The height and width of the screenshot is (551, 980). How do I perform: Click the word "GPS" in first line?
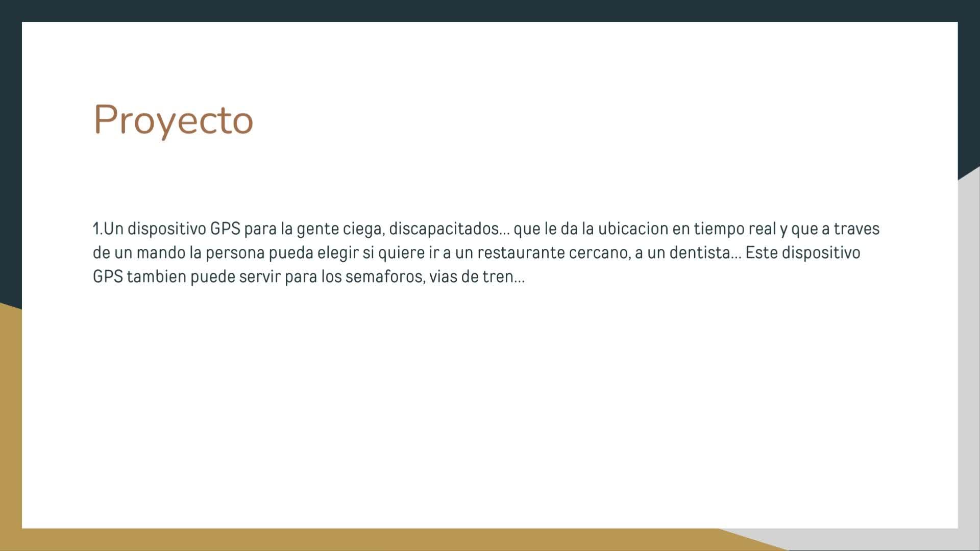[x=225, y=229]
